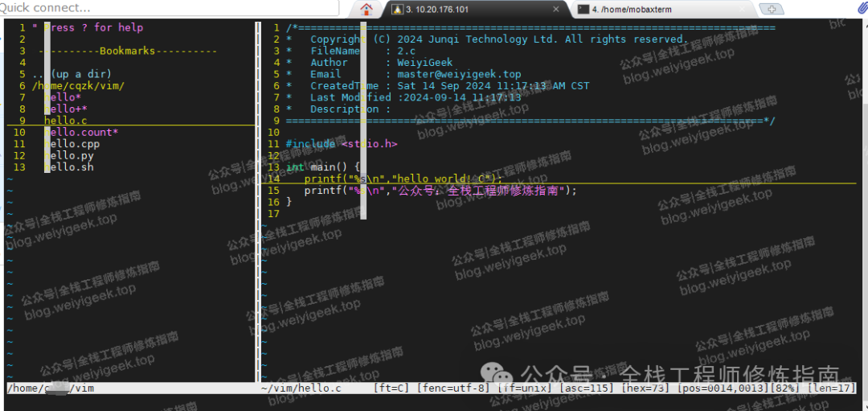The height and width of the screenshot is (411, 868).
Task: Open hello.py from the file tree
Action: click(68, 156)
